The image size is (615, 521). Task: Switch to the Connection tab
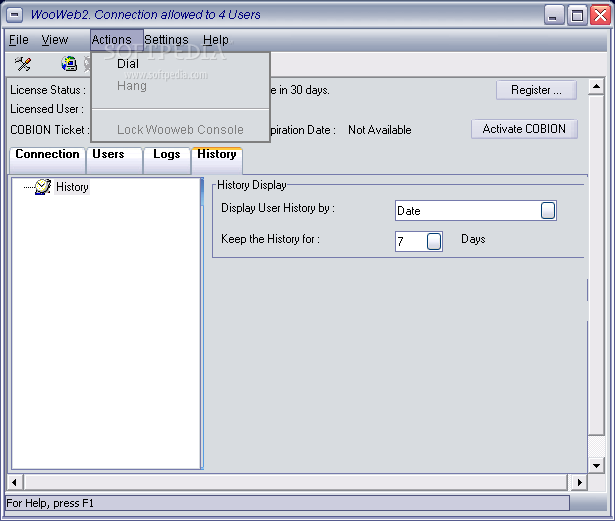(x=47, y=160)
